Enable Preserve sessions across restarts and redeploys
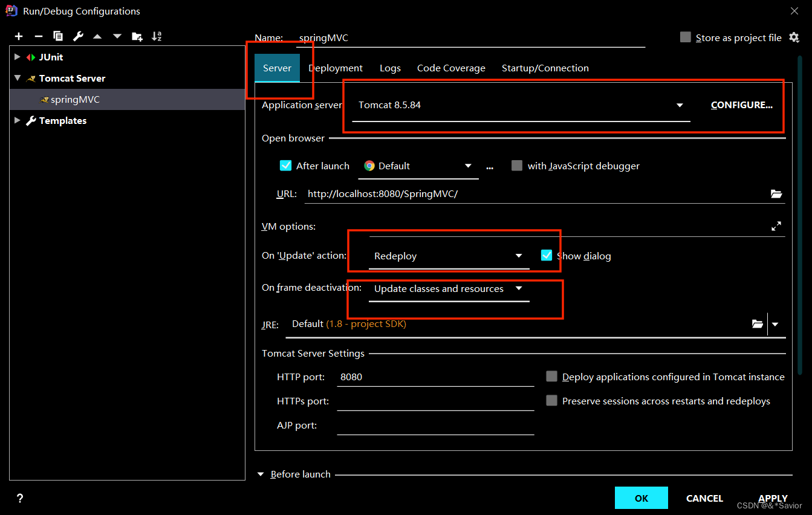This screenshot has height=515, width=812. pos(551,401)
